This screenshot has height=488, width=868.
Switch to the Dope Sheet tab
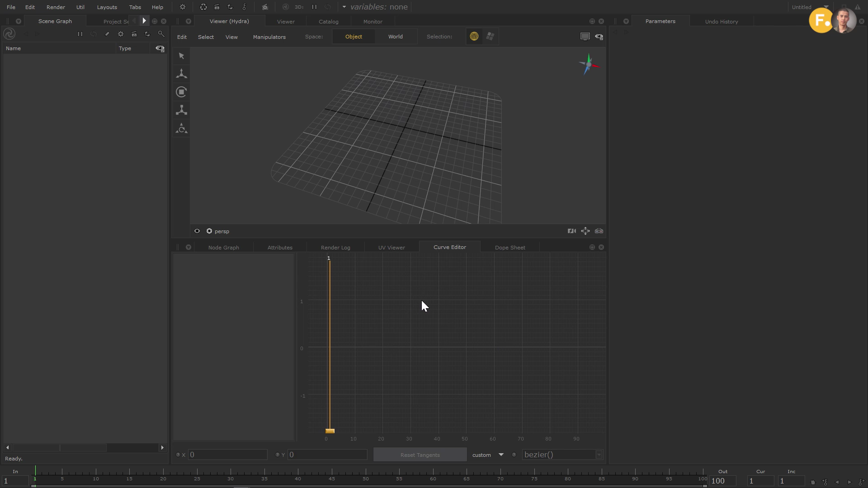510,248
